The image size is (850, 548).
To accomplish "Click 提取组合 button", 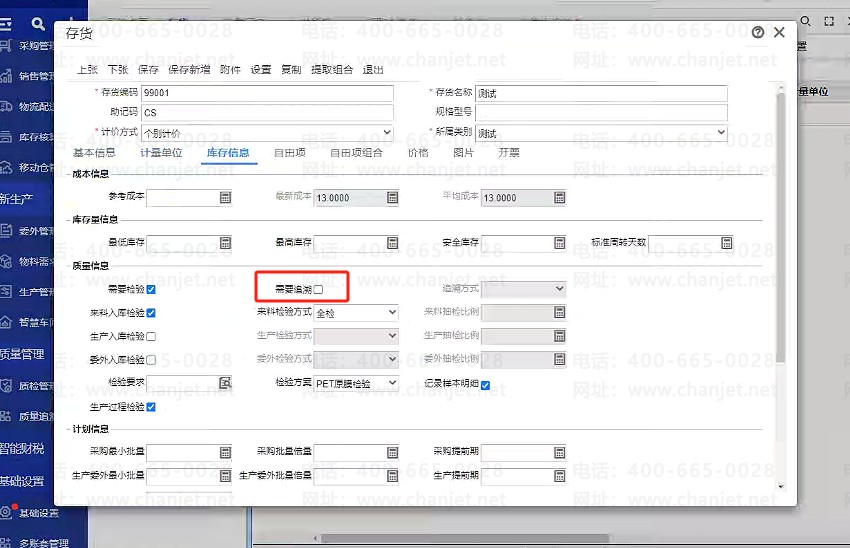I will 332,70.
